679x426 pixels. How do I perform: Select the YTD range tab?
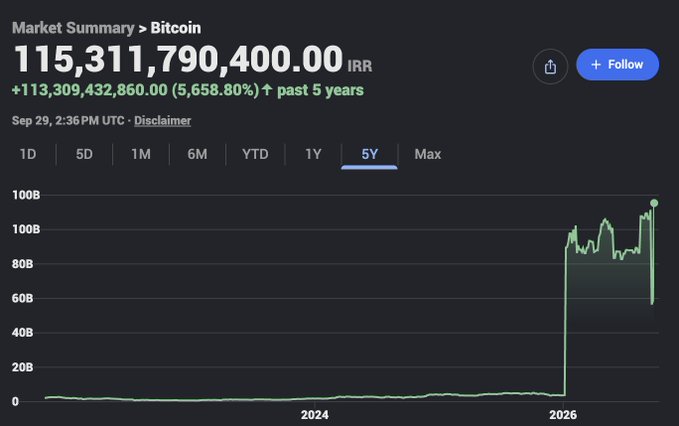coord(255,154)
